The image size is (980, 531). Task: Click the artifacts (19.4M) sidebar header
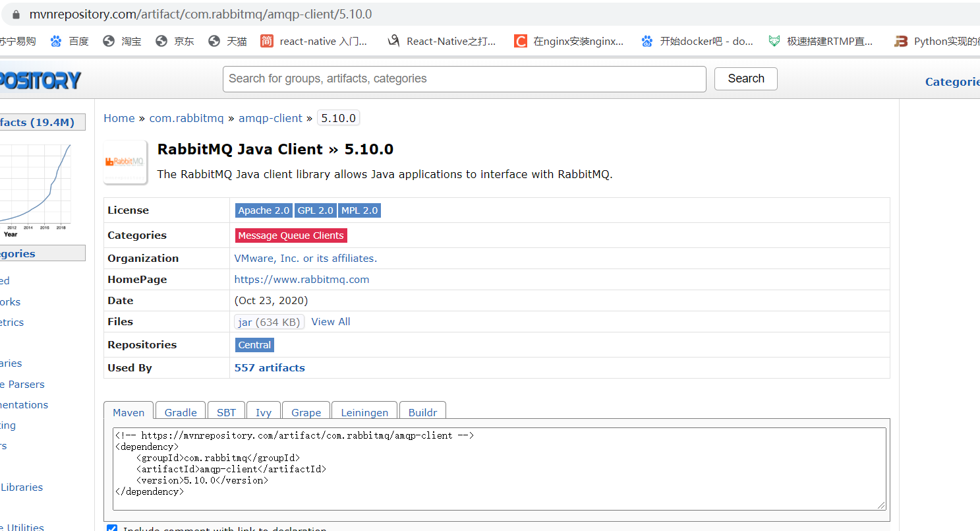[x=42, y=122]
